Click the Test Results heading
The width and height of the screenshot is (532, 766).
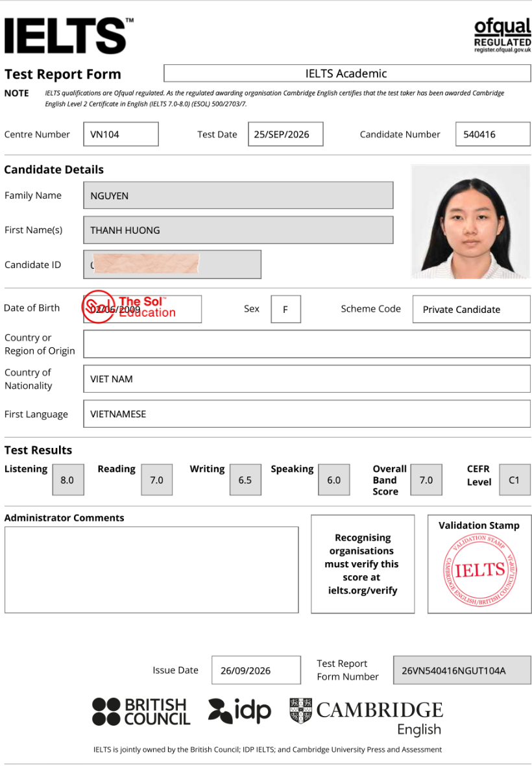pyautogui.click(x=38, y=450)
